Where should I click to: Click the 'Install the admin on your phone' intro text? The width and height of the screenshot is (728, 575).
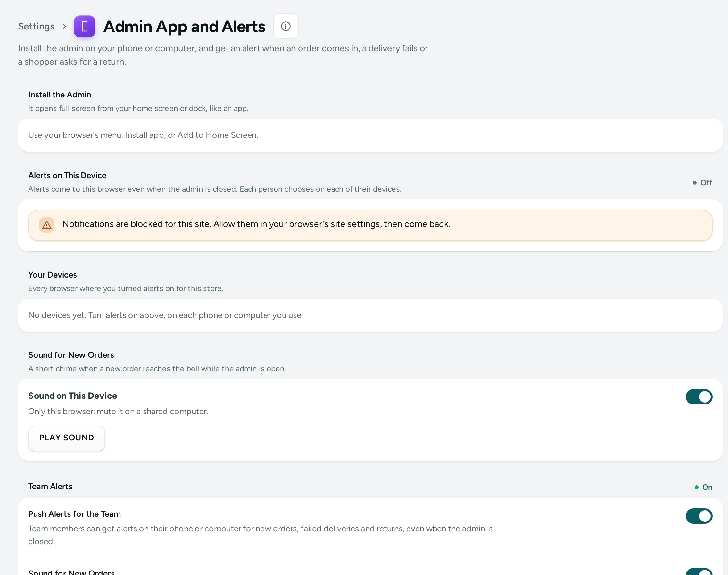coord(223,55)
